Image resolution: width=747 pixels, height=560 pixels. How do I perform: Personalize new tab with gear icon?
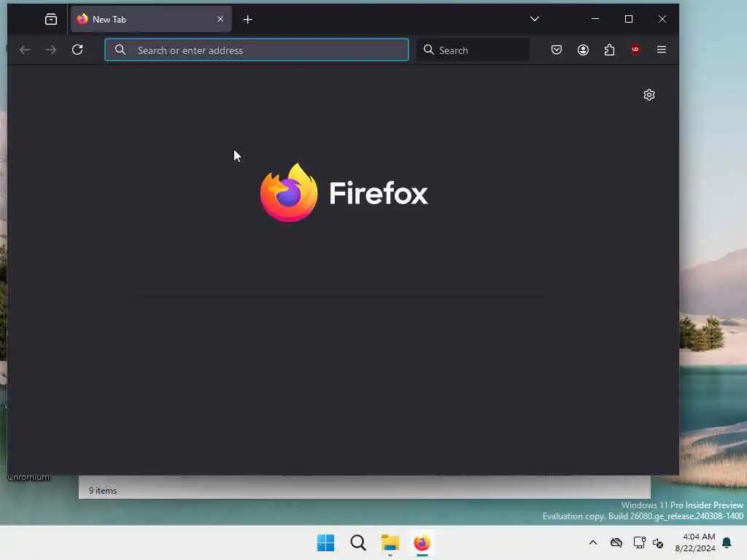[649, 95]
